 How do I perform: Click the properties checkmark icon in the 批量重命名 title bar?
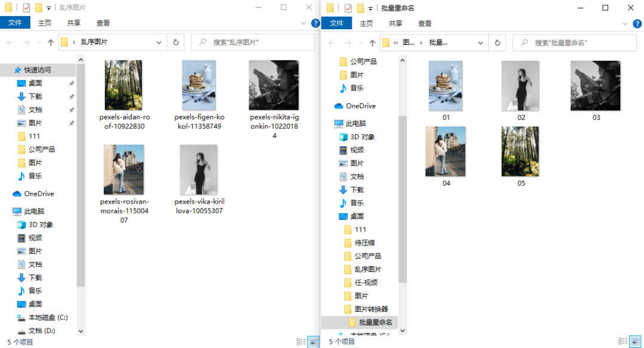pyautogui.click(x=348, y=8)
